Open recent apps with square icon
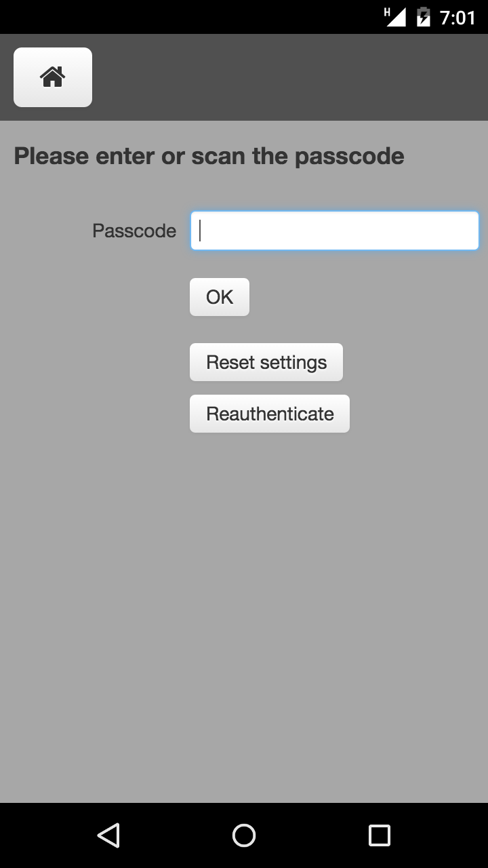This screenshot has width=488, height=868. (380, 835)
